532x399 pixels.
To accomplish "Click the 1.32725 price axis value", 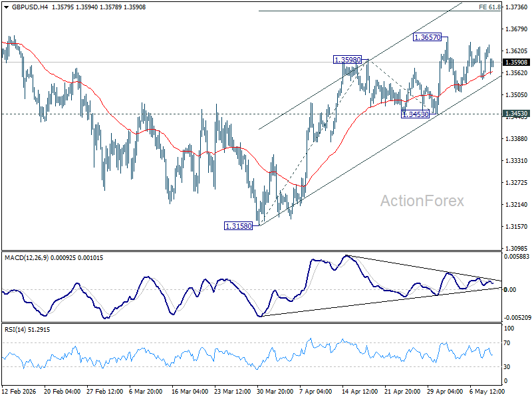I will point(517,183).
